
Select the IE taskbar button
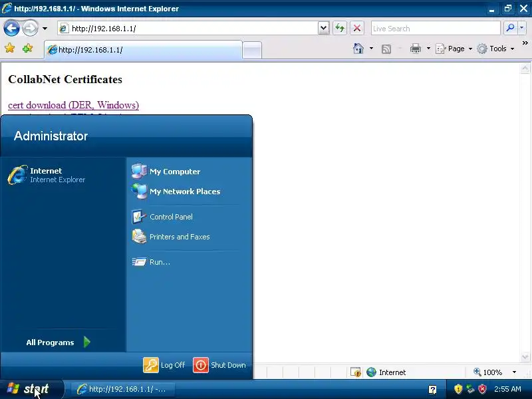click(x=122, y=389)
